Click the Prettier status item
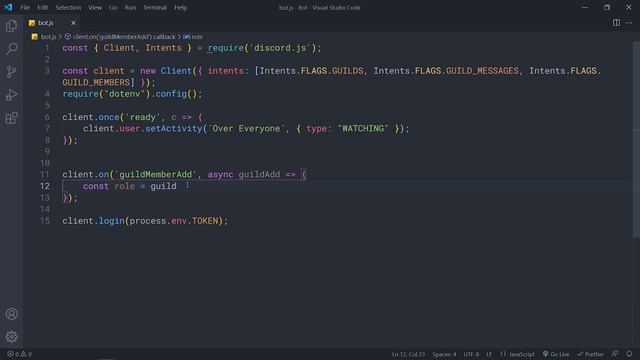 (x=590, y=354)
